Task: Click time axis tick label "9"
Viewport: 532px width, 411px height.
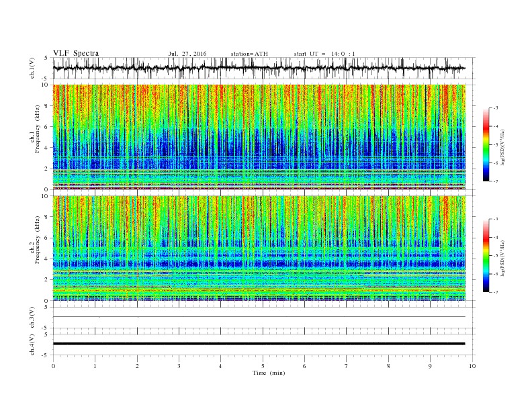Action: 430,366
